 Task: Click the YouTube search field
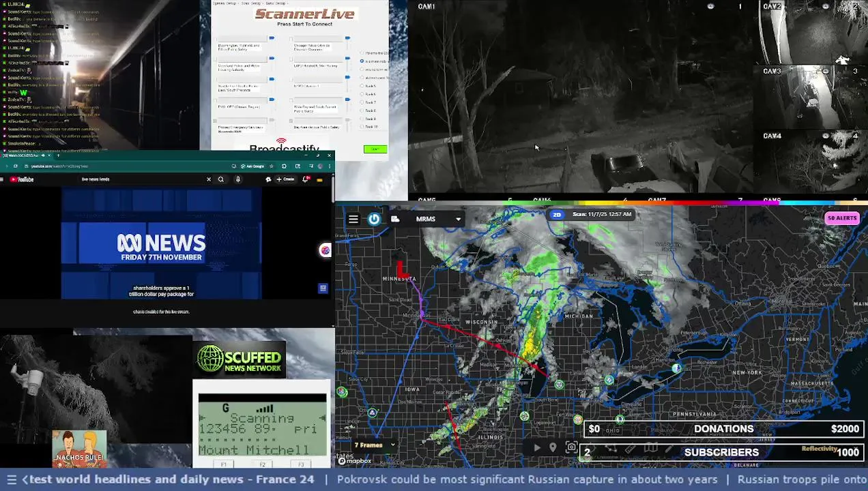pyautogui.click(x=140, y=179)
